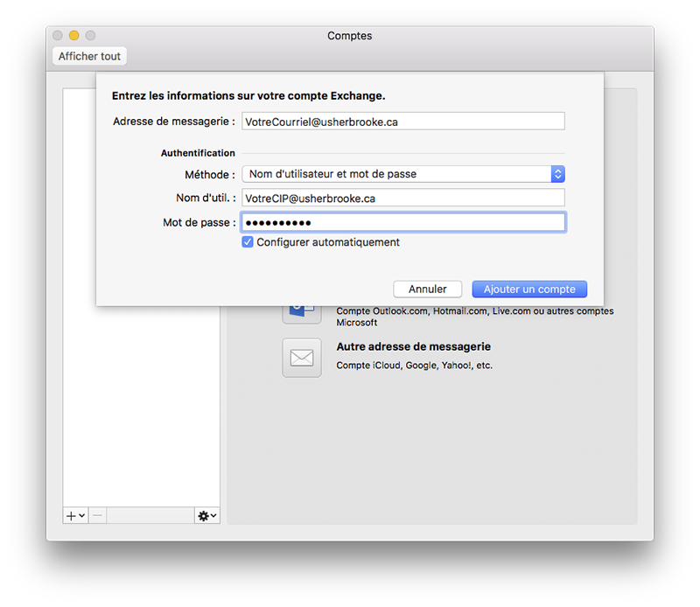Image resolution: width=700 pixels, height=607 pixels.
Task: Open the gear actions menu
Action: (206, 516)
